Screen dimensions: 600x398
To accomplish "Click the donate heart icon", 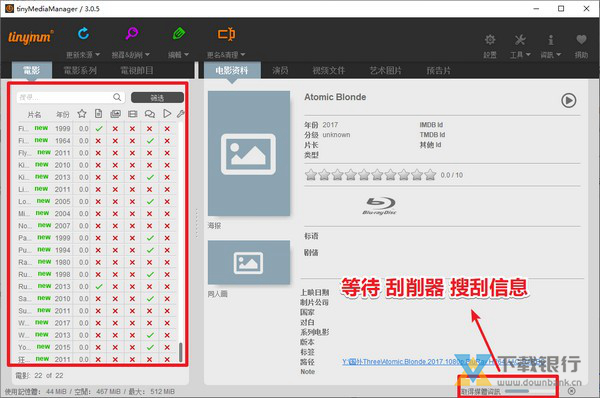I will pos(581,39).
